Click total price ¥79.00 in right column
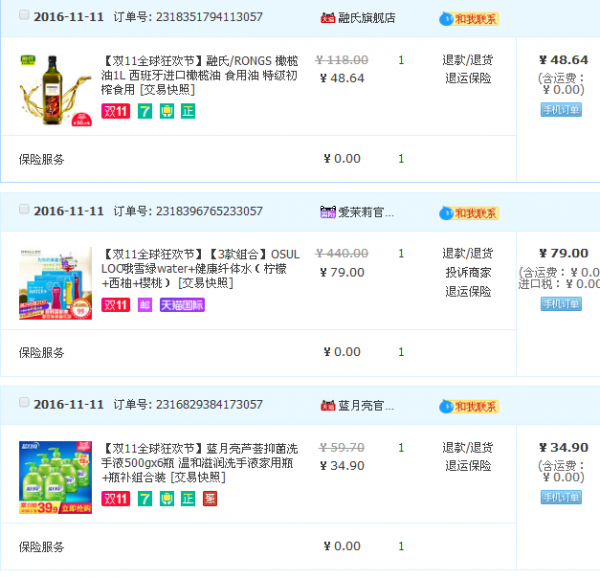 pos(563,253)
